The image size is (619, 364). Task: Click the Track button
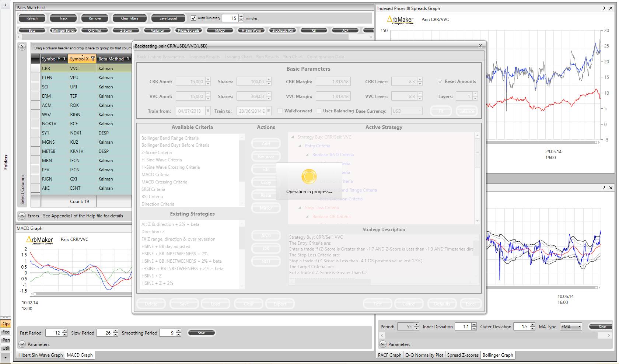point(63,18)
